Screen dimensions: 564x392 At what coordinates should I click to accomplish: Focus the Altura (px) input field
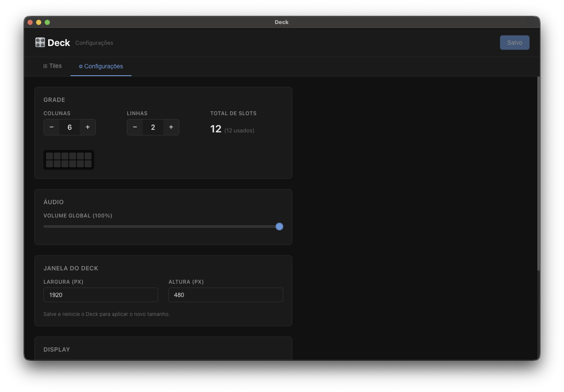[x=226, y=295]
